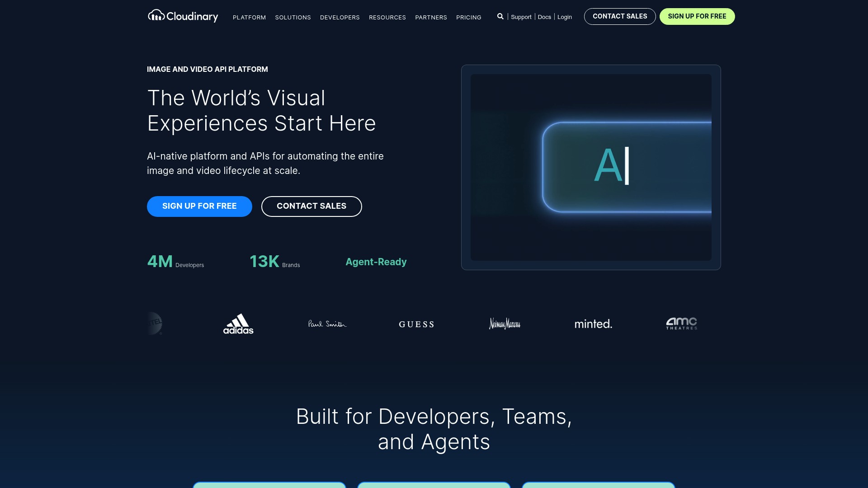Click the 13K Brands stat

coord(274,262)
